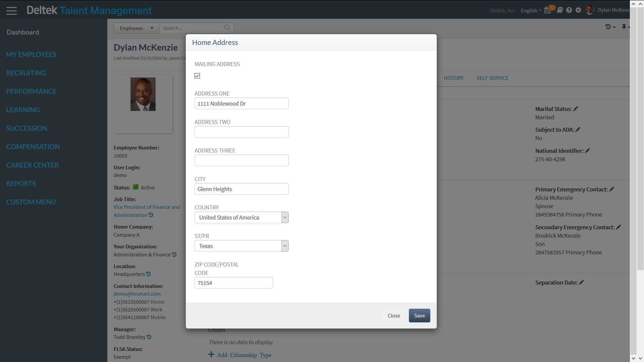Screen dimensions: 644x362
Task: Click the help question mark icon
Action: pyautogui.click(x=569, y=10)
